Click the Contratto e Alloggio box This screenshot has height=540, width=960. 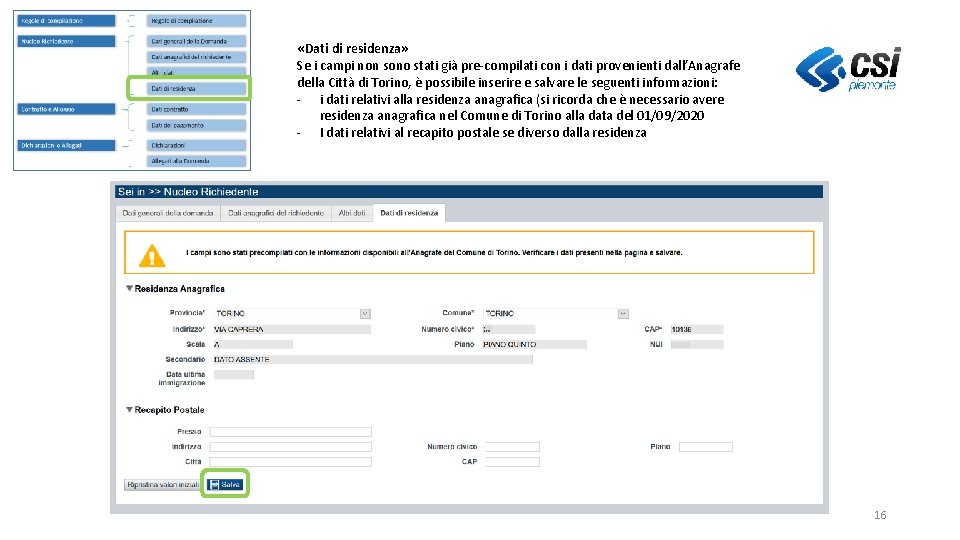click(x=66, y=109)
